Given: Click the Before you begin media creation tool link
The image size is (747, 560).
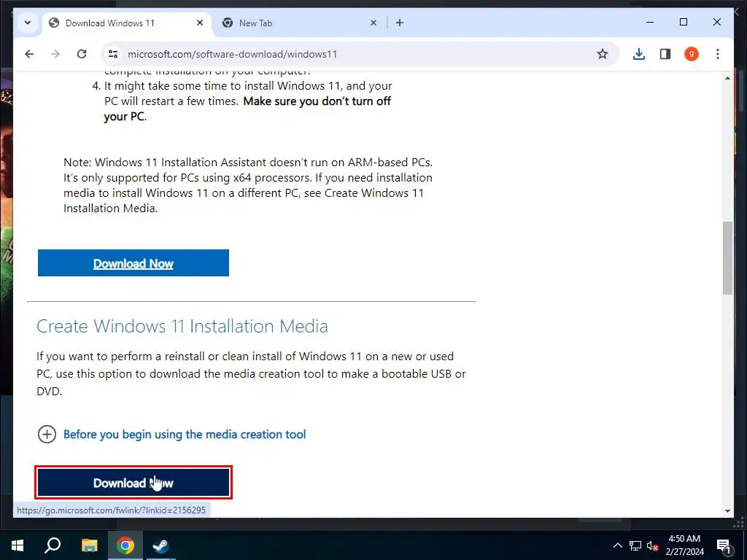Looking at the screenshot, I should tap(185, 435).
